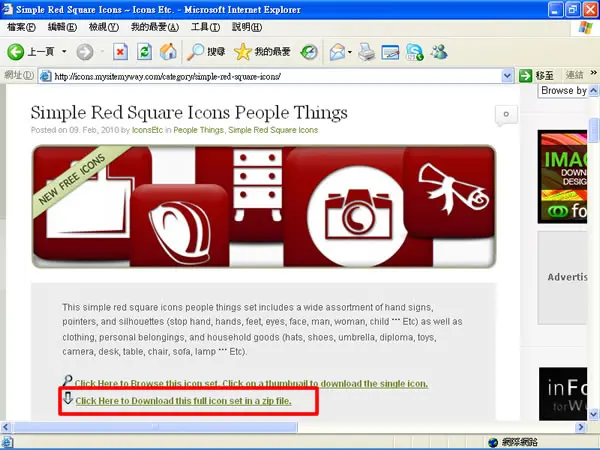The height and width of the screenshot is (450, 600).
Task: Open Search with the magnifier icon
Action: (196, 52)
